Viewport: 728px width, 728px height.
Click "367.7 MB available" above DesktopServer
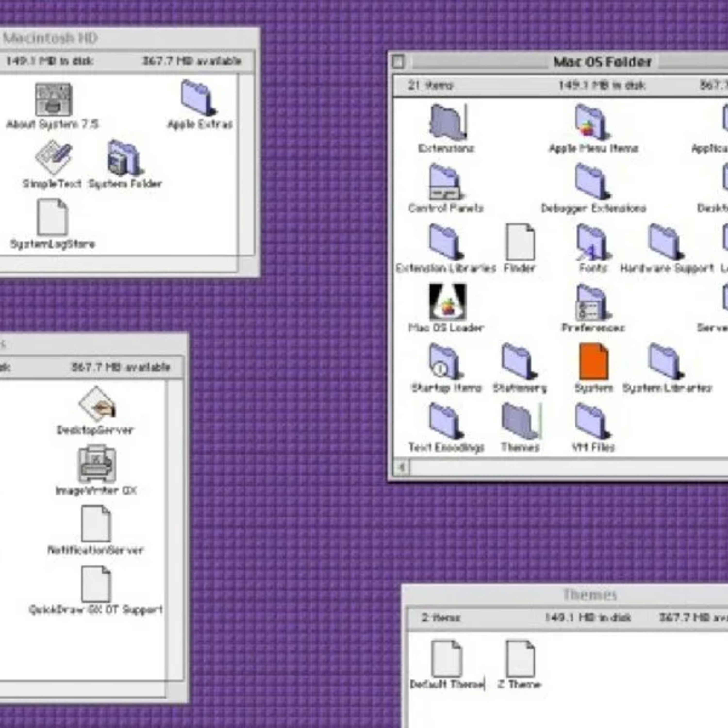(121, 367)
